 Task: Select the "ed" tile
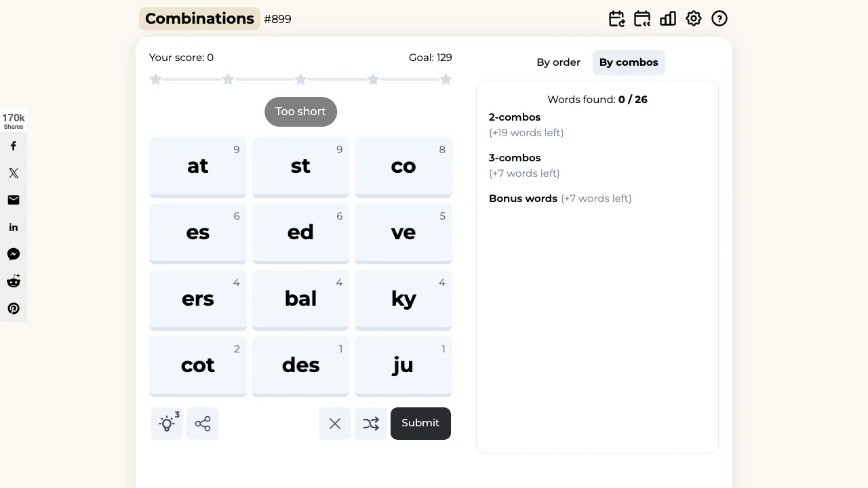click(300, 233)
